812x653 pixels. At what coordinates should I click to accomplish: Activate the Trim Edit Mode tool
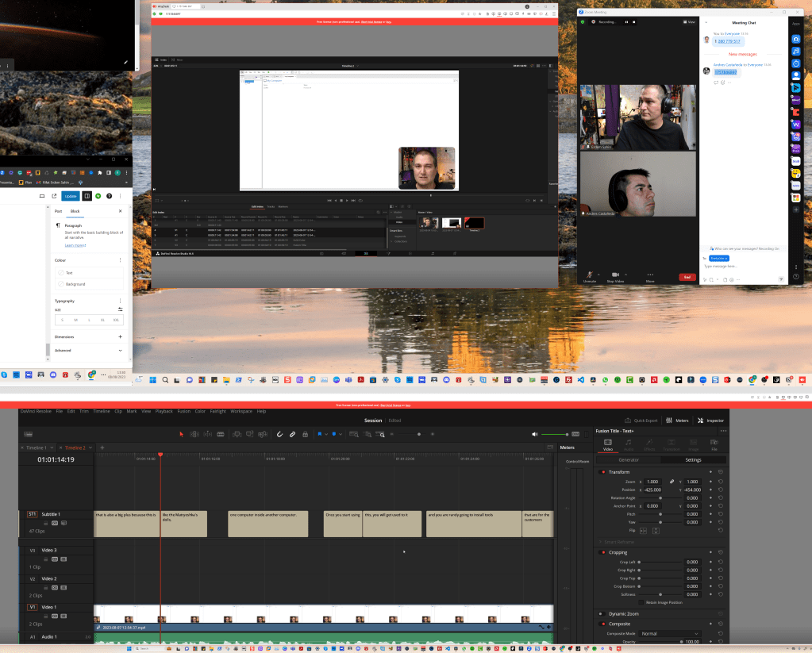pyautogui.click(x=194, y=434)
